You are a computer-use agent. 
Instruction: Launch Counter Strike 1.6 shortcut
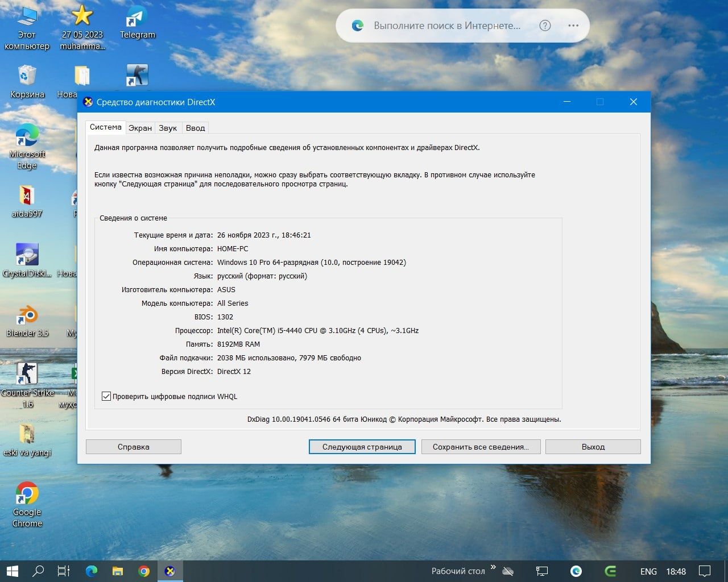27,386
